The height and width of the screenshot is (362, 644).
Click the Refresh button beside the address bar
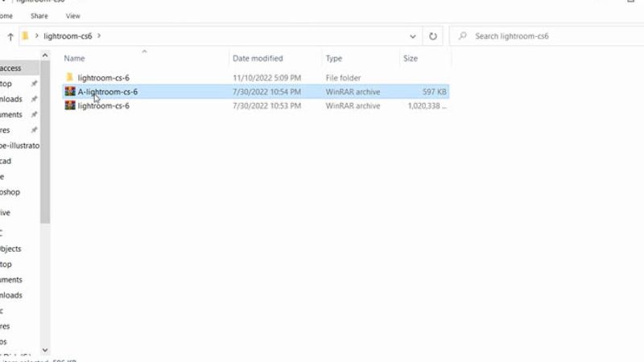click(433, 36)
